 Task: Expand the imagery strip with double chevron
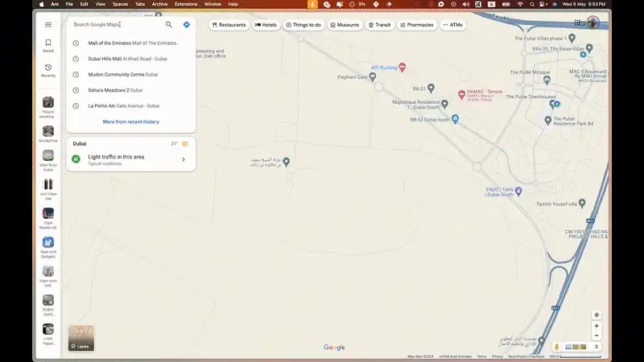tap(597, 347)
